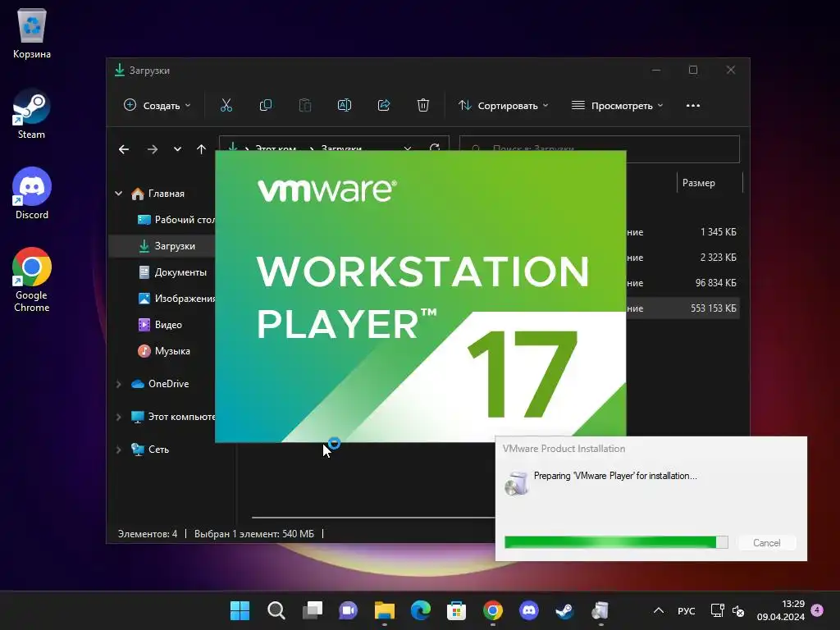Viewport: 840px width, 630px height.
Task: Open the Просмотреть dropdown
Action: click(x=617, y=106)
